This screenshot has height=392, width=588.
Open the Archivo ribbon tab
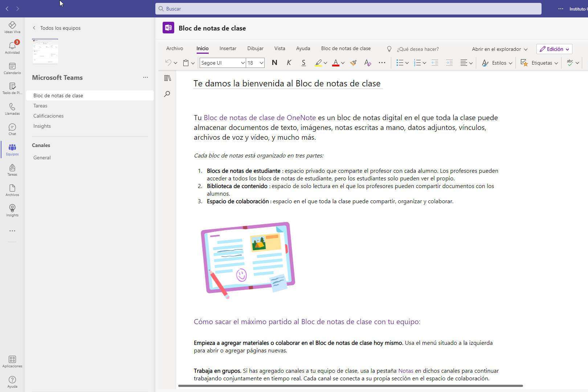coord(175,49)
